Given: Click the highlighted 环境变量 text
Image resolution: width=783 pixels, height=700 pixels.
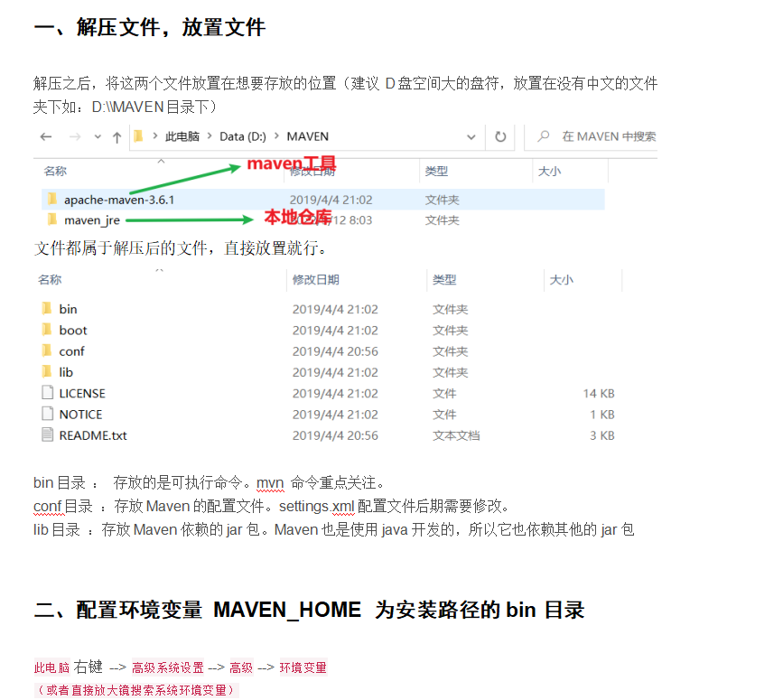Looking at the screenshot, I should point(303,667).
